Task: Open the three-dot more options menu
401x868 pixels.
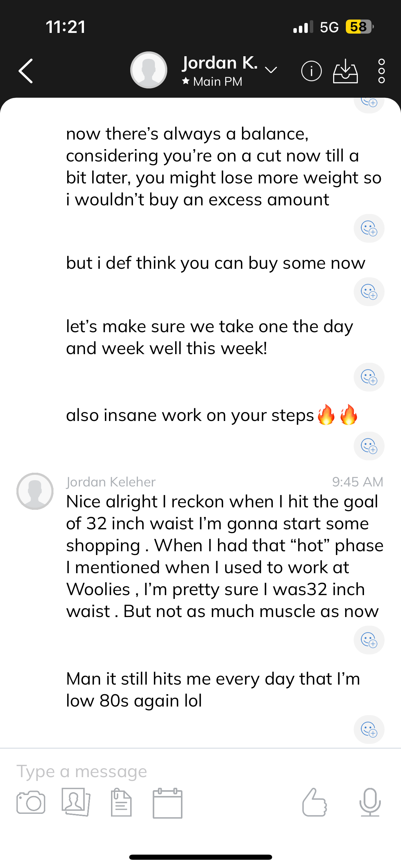Action: click(x=381, y=71)
